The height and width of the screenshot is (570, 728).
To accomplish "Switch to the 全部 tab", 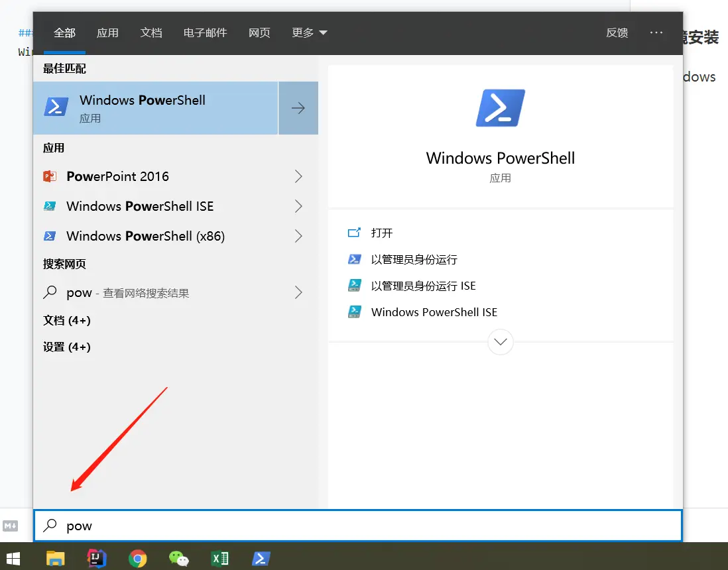I will tap(64, 33).
